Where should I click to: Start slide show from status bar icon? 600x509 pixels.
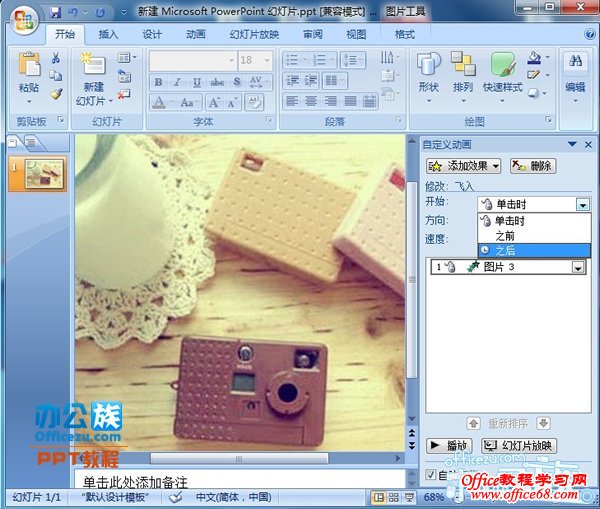(409, 497)
